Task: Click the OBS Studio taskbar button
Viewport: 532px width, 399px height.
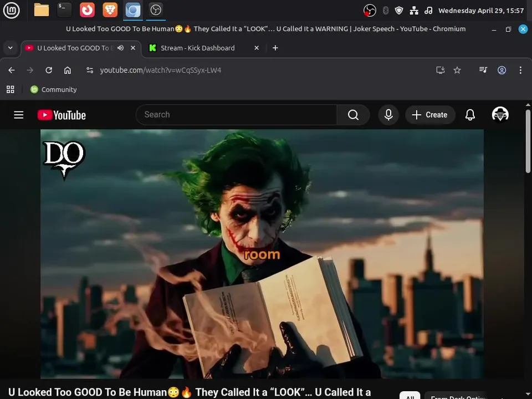Action: click(x=156, y=10)
